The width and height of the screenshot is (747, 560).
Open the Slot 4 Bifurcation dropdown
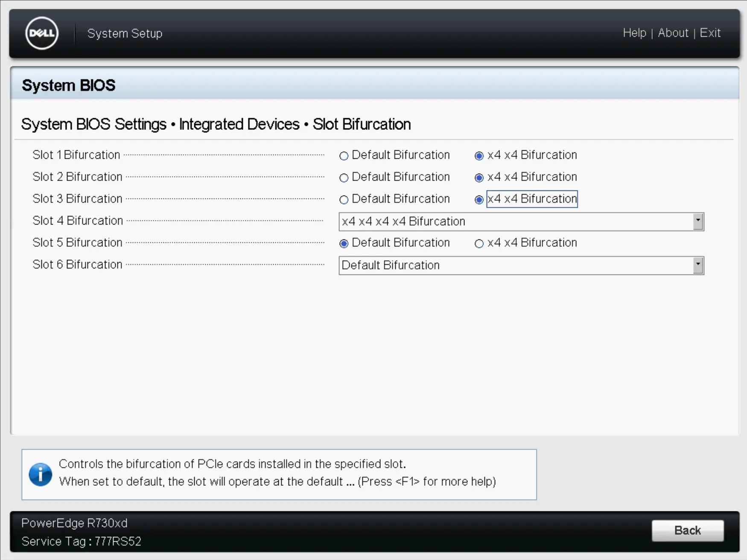coord(516,222)
